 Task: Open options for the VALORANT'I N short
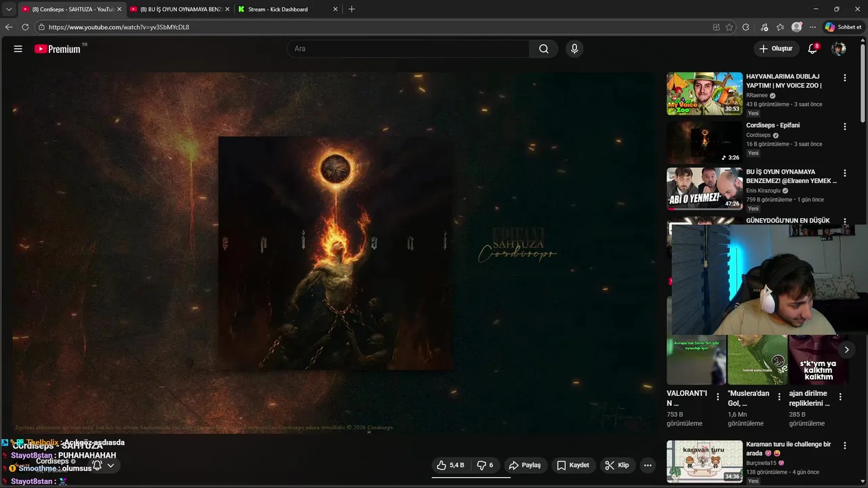[x=717, y=397]
